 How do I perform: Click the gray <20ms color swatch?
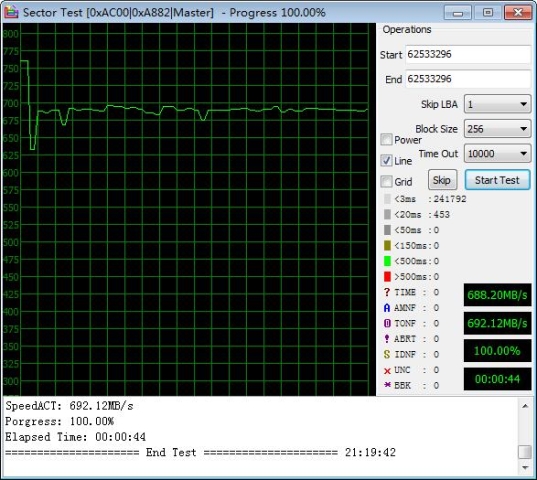pos(387,214)
